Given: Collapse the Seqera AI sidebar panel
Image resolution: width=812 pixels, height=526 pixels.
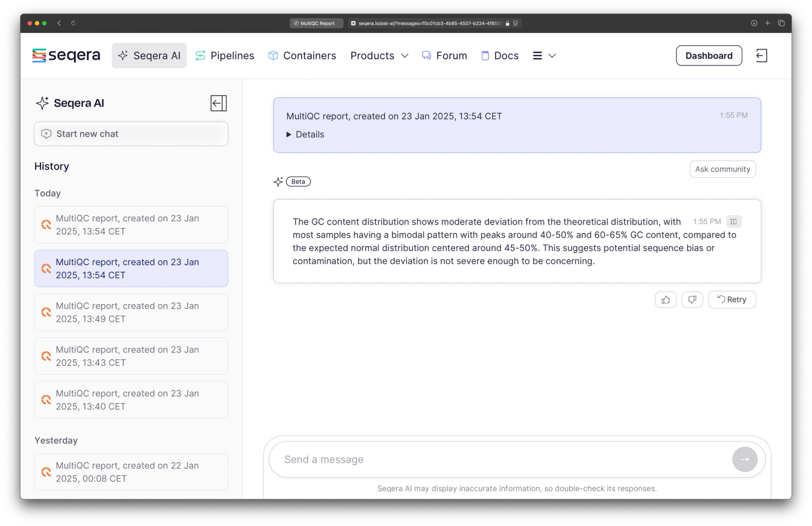Looking at the screenshot, I should click(x=218, y=103).
